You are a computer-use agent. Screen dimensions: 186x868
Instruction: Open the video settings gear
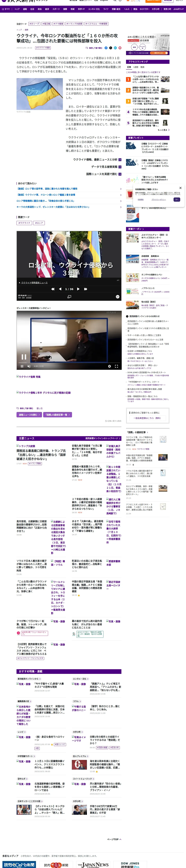click(x=109, y=366)
